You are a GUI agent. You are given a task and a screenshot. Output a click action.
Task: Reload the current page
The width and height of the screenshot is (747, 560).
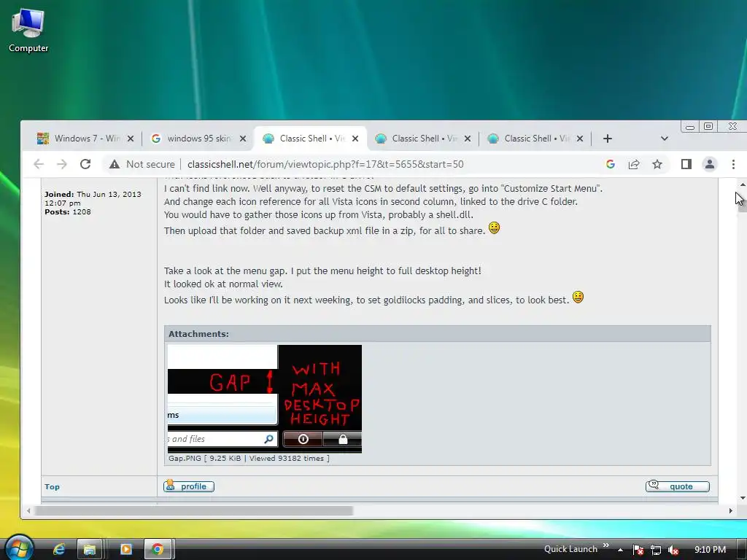click(x=85, y=164)
